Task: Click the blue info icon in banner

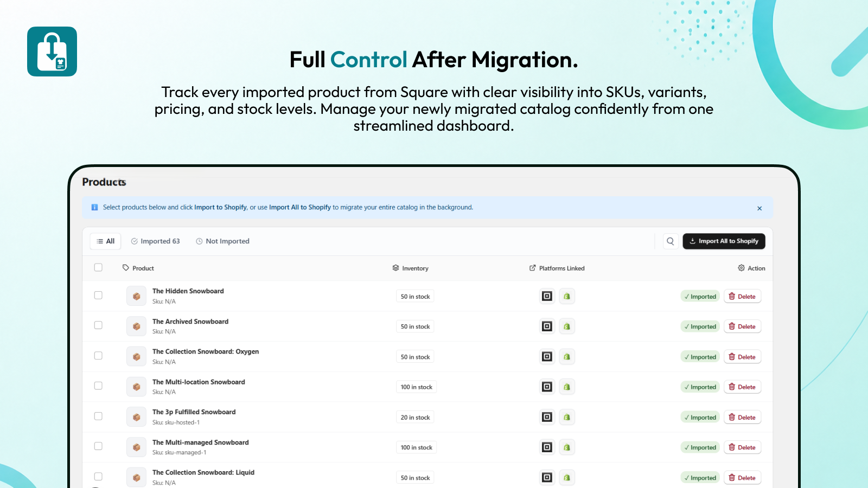Action: (x=94, y=207)
